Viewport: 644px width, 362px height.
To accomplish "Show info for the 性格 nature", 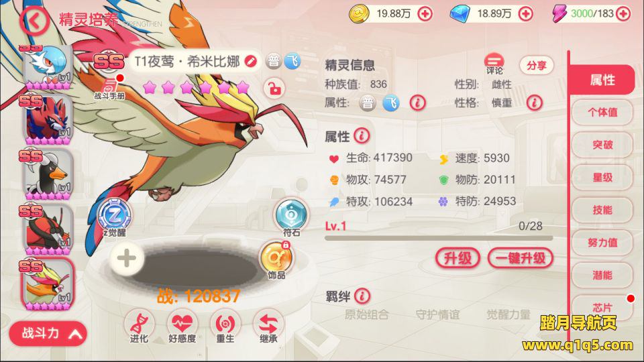I will click(x=535, y=103).
